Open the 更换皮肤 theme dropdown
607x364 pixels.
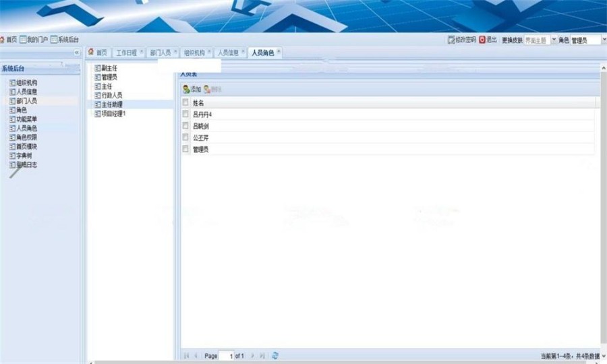click(x=554, y=40)
